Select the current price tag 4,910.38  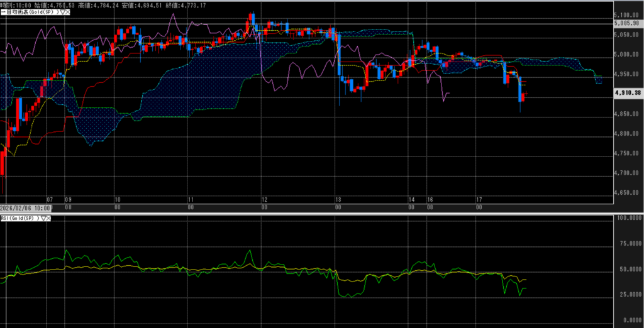click(x=626, y=92)
